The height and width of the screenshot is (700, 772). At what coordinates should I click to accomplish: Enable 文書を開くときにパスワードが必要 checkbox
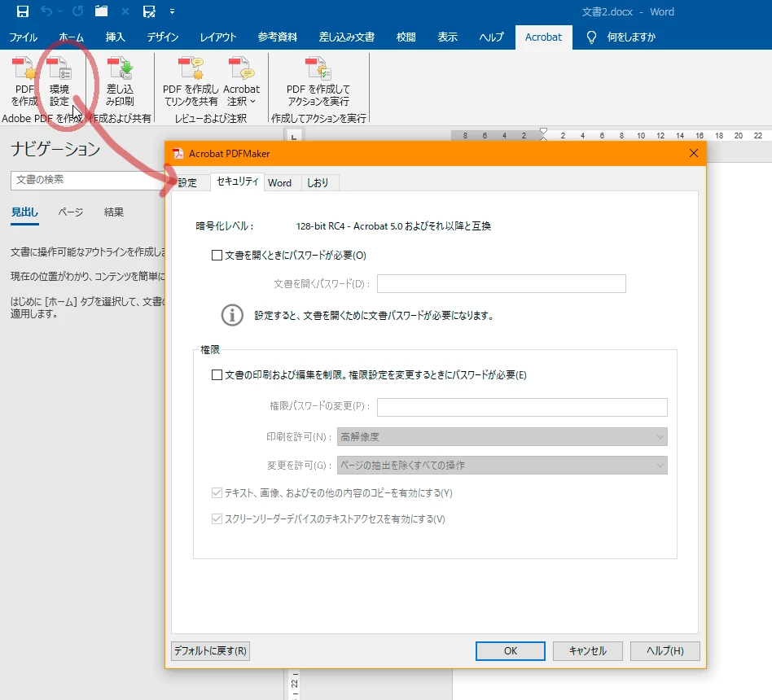point(217,255)
